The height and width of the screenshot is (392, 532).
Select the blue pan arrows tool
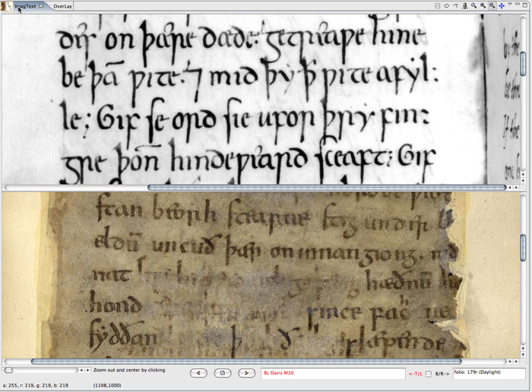click(x=502, y=6)
